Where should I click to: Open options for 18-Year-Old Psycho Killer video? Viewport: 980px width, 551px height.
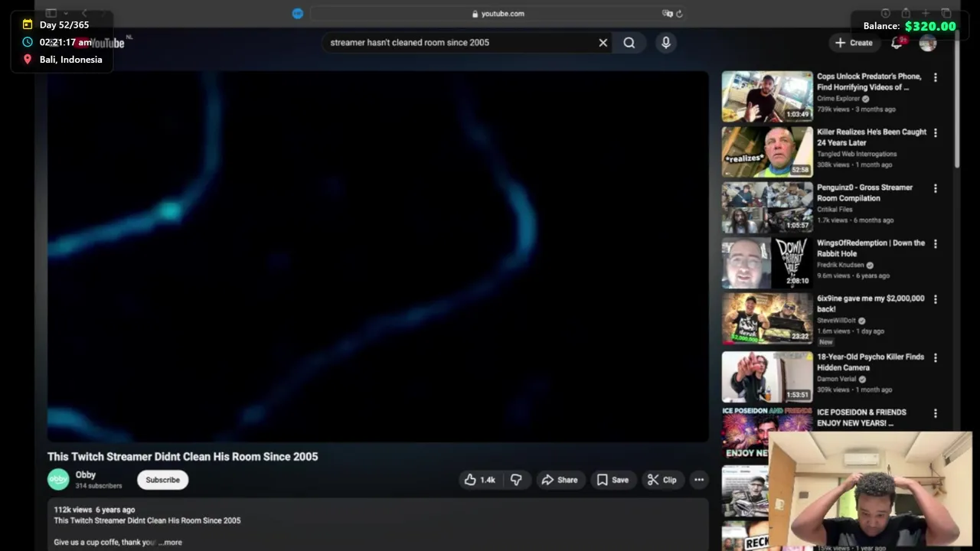pos(935,357)
